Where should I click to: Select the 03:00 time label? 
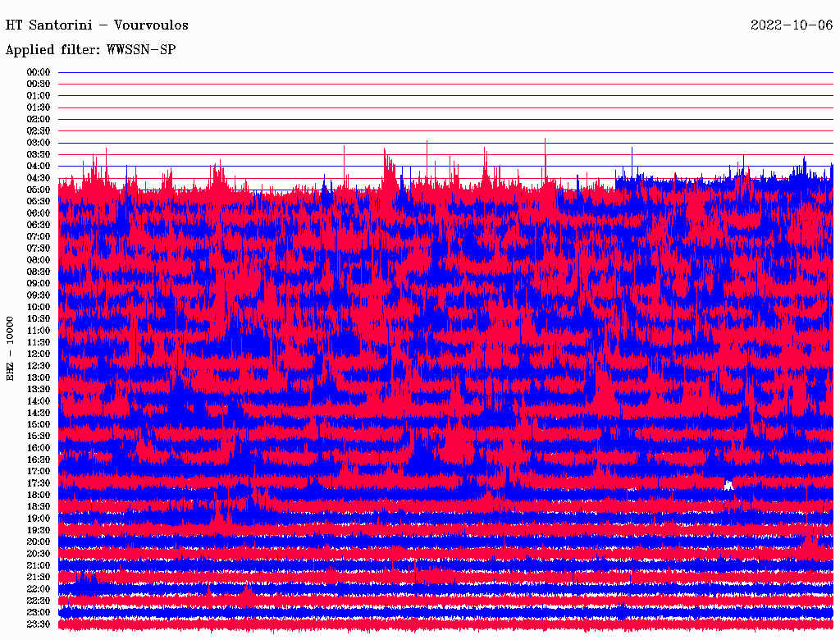coord(39,143)
